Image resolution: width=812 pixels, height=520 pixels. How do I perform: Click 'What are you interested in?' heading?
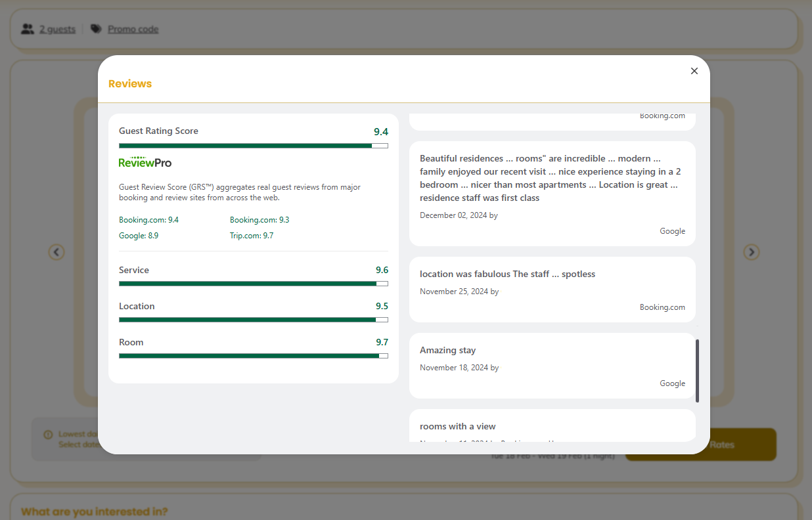[94, 511]
